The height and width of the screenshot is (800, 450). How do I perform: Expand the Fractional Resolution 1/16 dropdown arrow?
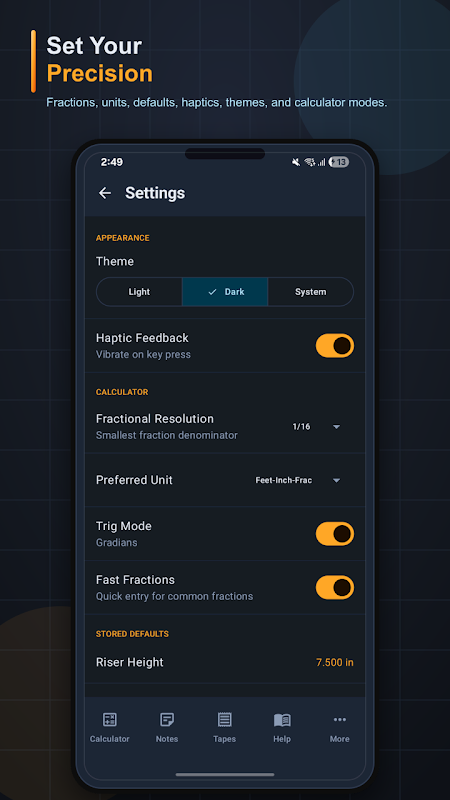336,427
